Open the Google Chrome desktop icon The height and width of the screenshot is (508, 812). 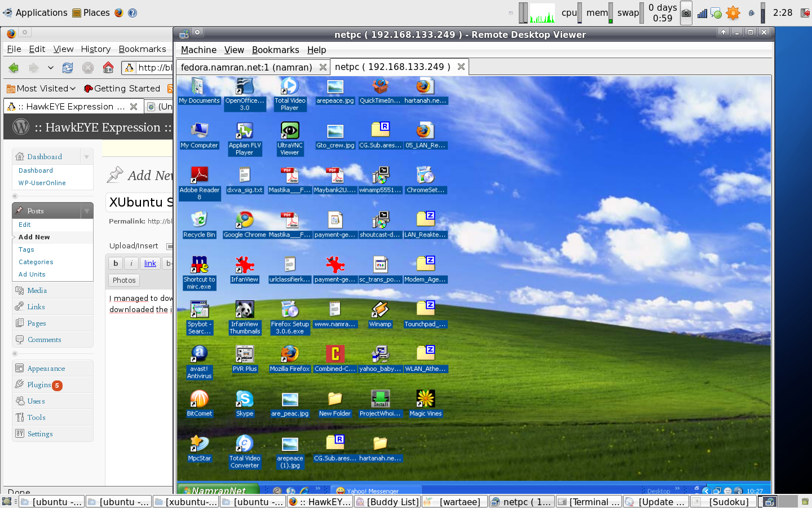(244, 220)
